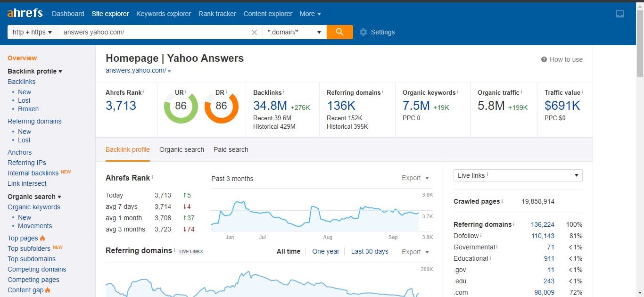Click the orange search magnifier button
This screenshot has height=297, width=644.
tap(339, 32)
